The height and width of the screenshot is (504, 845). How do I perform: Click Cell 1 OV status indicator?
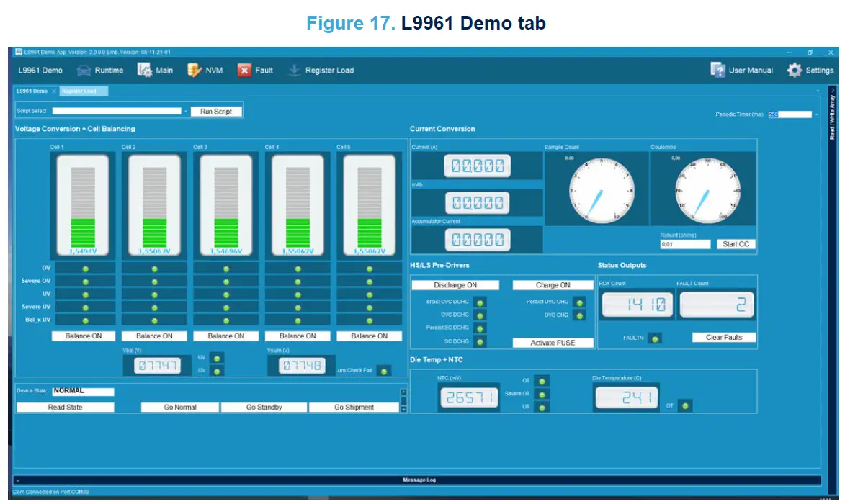(x=85, y=269)
